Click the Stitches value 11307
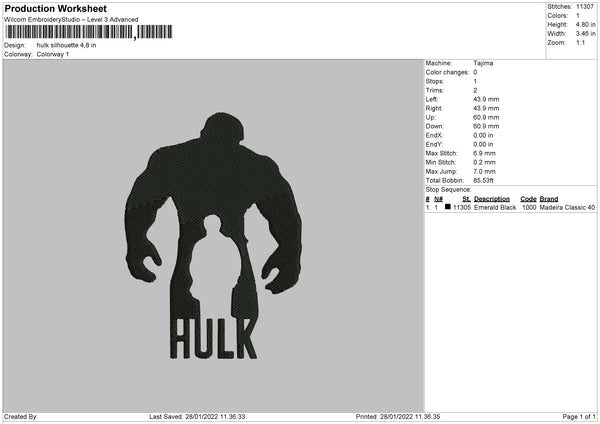The height and width of the screenshot is (424, 600). click(x=585, y=7)
